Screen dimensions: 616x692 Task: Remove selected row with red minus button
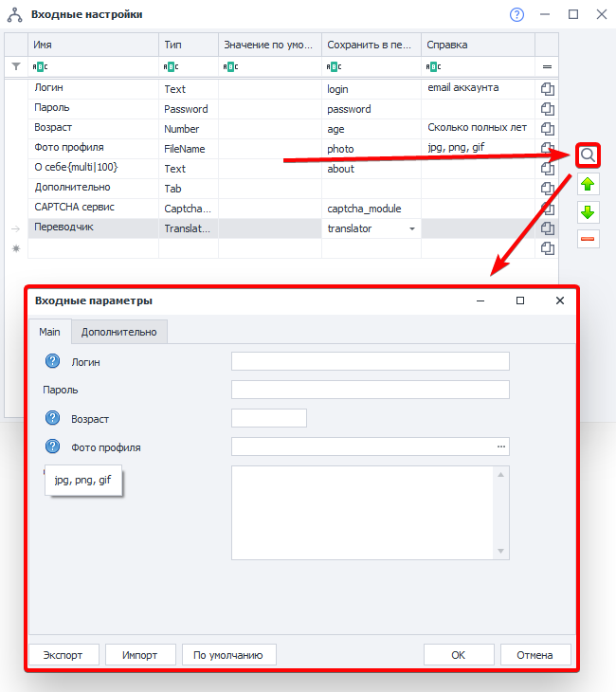[x=588, y=238]
